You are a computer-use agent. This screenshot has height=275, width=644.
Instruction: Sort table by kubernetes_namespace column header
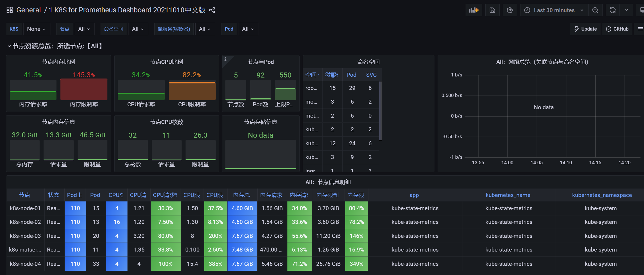602,195
